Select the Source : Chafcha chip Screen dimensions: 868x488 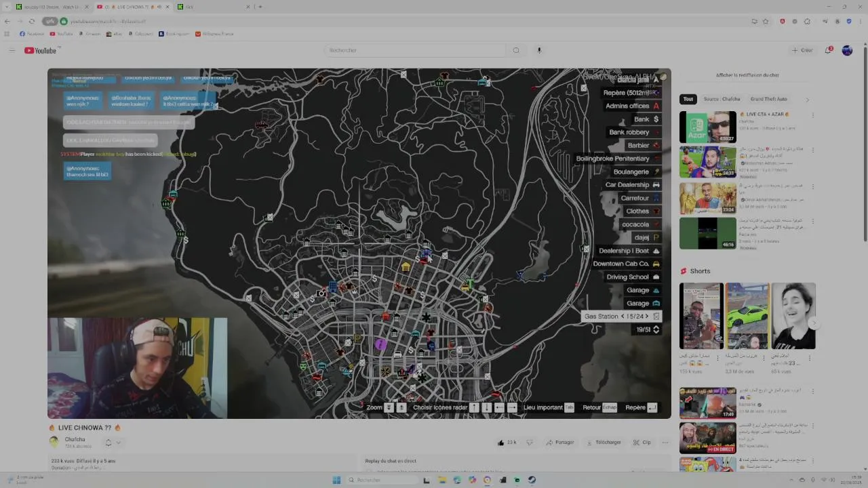click(722, 99)
